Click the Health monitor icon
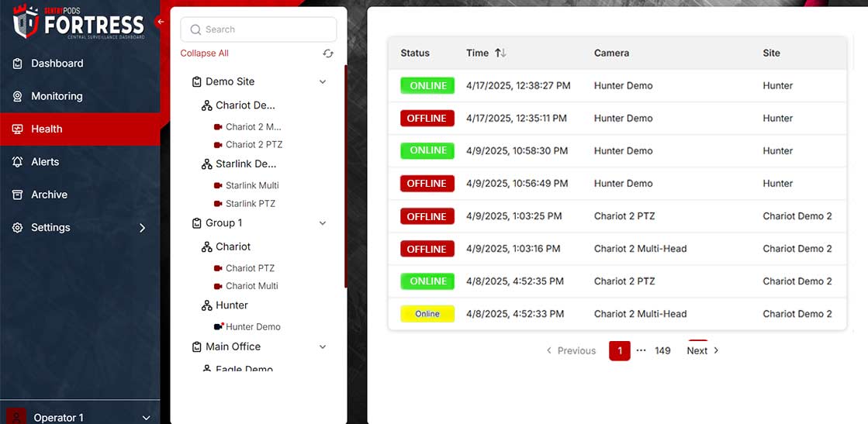Viewport: 868px width, 424px height. point(18,129)
